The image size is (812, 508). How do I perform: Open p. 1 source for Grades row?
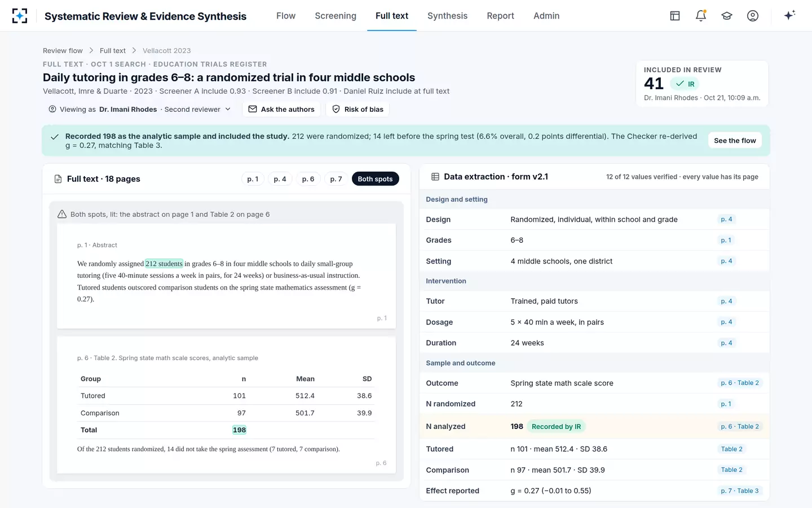[726, 240]
